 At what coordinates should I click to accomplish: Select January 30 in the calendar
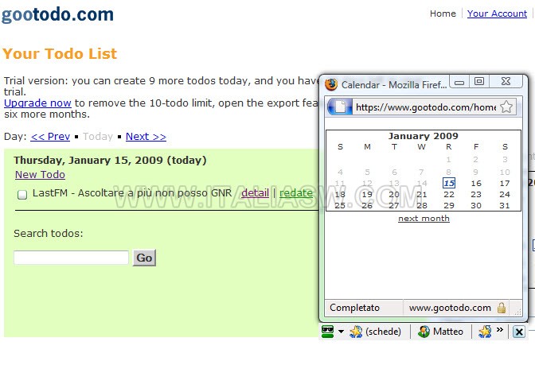click(476, 206)
